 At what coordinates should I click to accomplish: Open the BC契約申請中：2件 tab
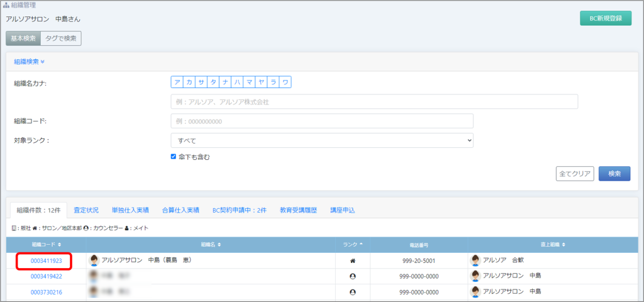240,210
